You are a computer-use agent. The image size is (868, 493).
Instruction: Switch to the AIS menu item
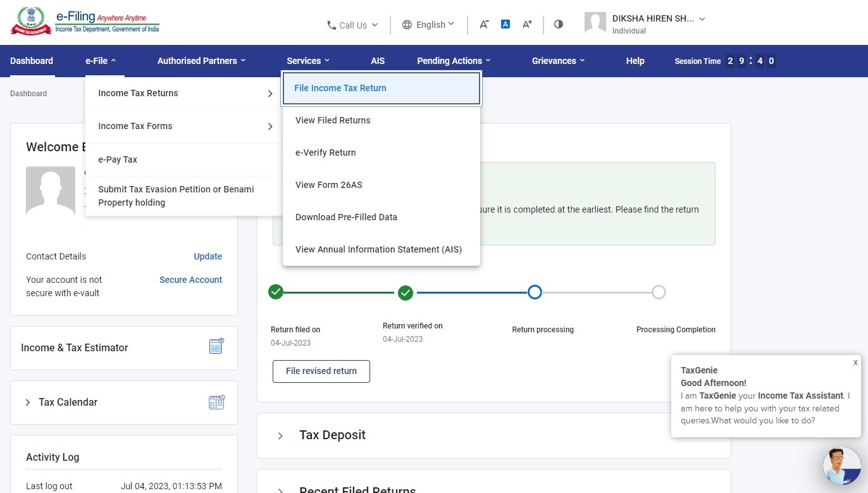pos(378,61)
